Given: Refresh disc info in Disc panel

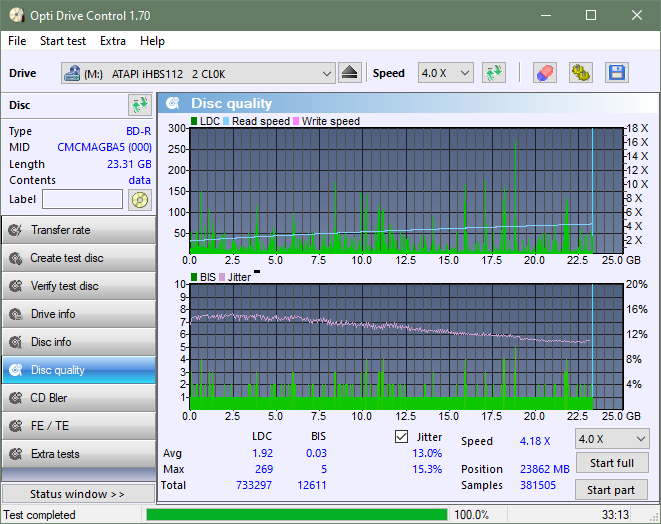Looking at the screenshot, I should click(139, 105).
